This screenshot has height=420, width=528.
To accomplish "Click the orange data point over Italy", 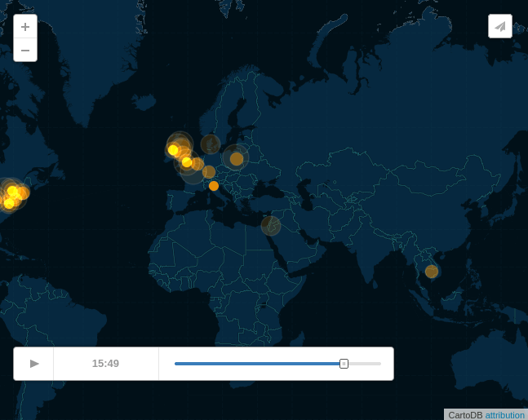I will pos(214,186).
